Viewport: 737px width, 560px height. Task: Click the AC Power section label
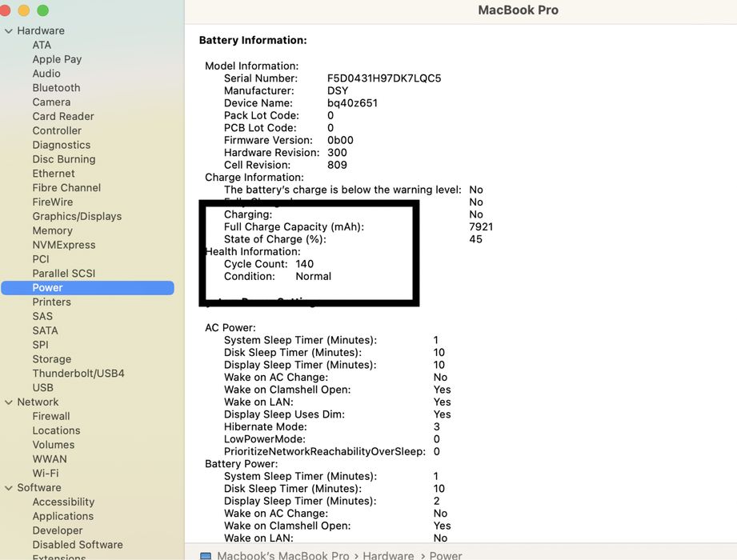[230, 328]
